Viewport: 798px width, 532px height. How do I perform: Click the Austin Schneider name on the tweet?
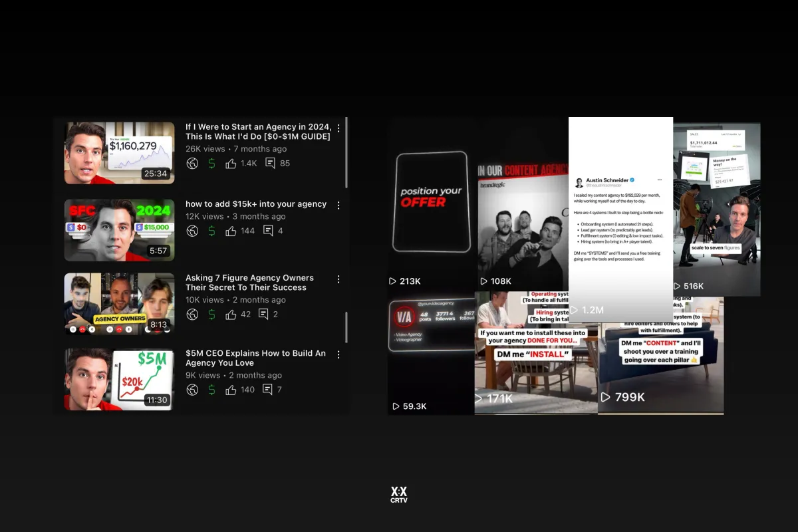click(x=606, y=180)
